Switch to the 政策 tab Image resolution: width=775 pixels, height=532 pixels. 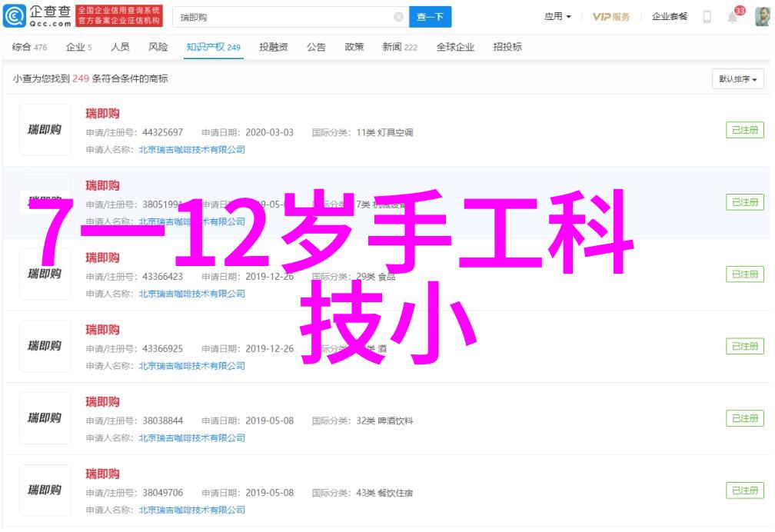point(354,47)
